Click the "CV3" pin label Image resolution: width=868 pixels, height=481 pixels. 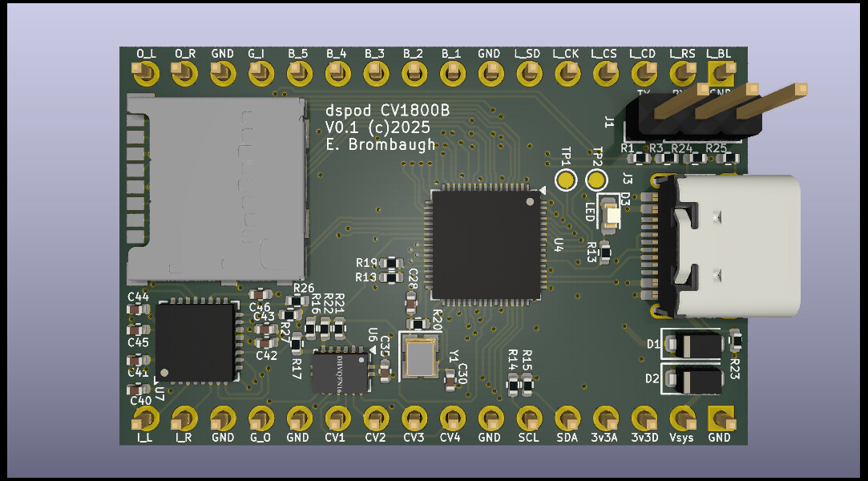point(414,437)
